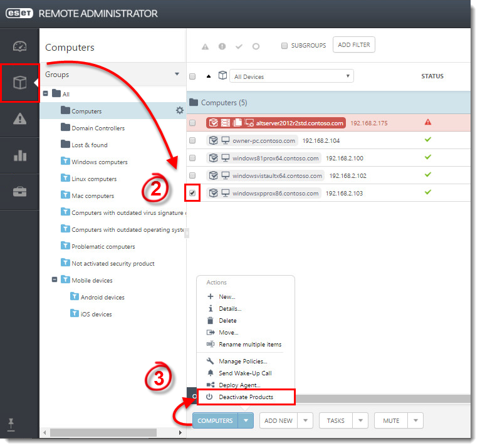Select the Problematic computers group
Viewport: 480px width, 448px height.
[x=103, y=246]
